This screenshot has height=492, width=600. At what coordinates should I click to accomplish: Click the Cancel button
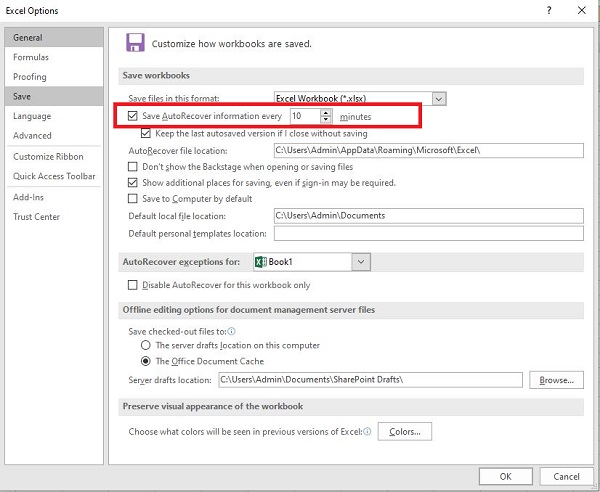click(566, 476)
